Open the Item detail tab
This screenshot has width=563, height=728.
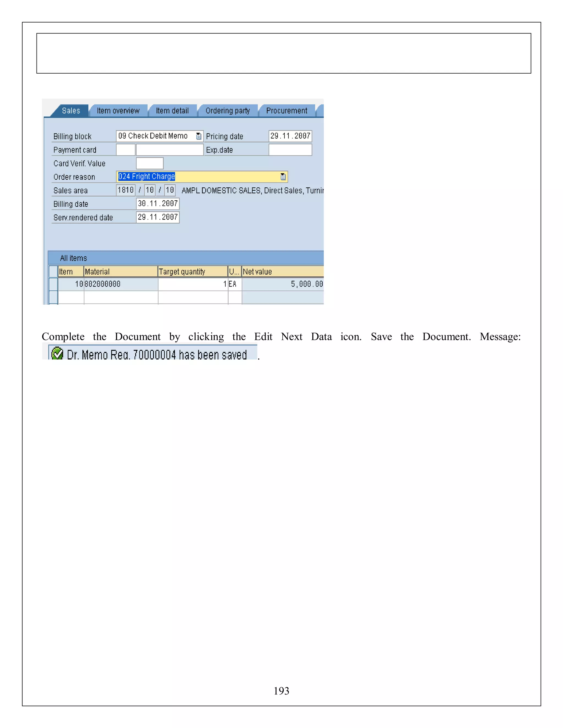(172, 111)
